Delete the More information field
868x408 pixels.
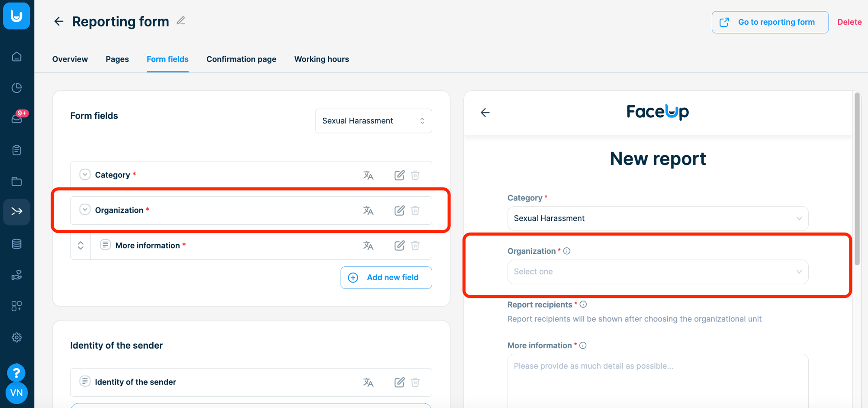pyautogui.click(x=415, y=246)
